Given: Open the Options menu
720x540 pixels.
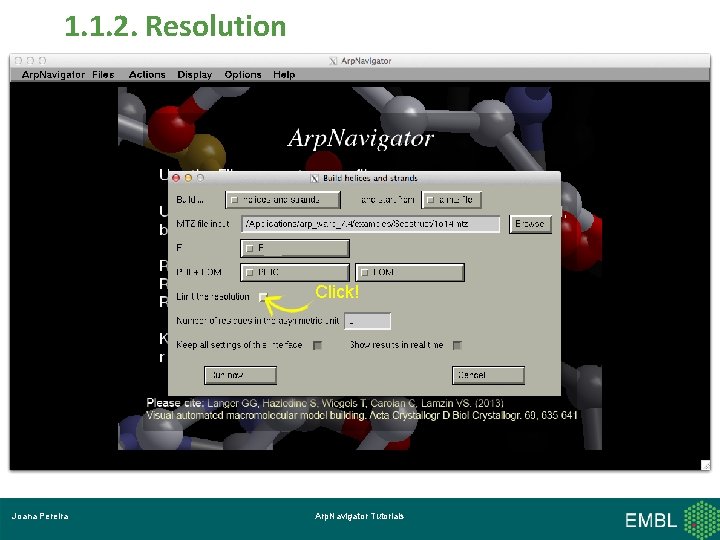Looking at the screenshot, I should [x=243, y=74].
